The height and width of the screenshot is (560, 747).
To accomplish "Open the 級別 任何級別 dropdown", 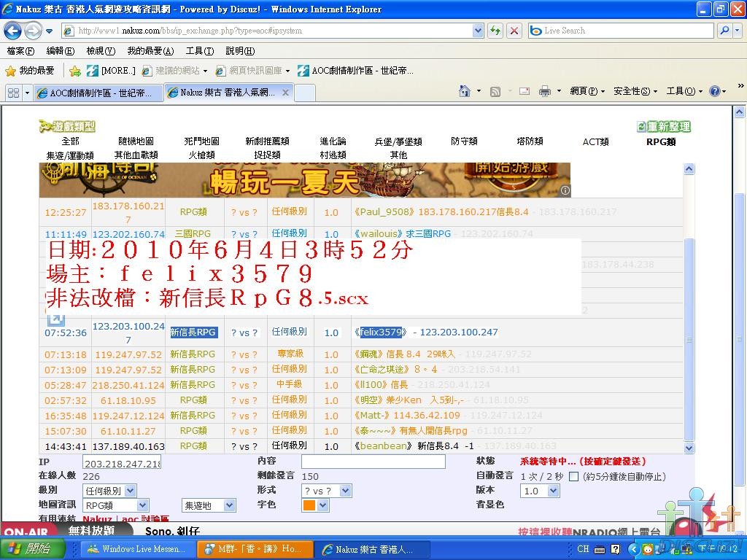I will (x=109, y=491).
